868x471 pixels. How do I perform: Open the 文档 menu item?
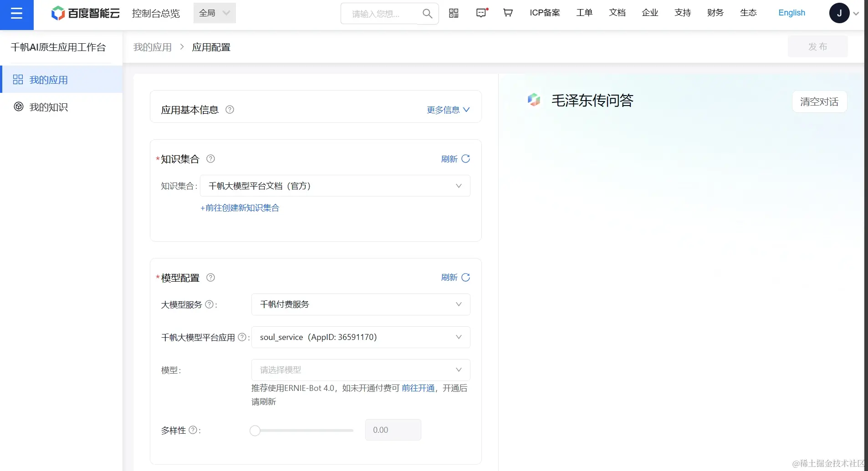click(617, 13)
